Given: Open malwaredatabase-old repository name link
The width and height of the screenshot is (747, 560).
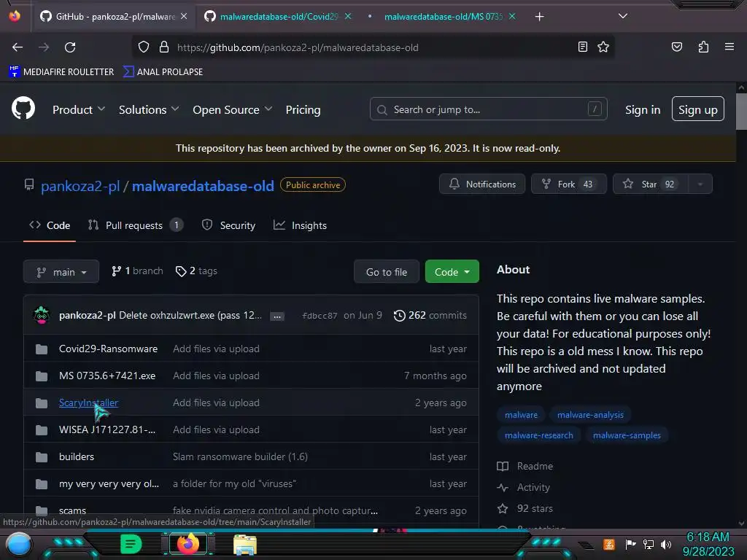Looking at the screenshot, I should click(x=203, y=186).
